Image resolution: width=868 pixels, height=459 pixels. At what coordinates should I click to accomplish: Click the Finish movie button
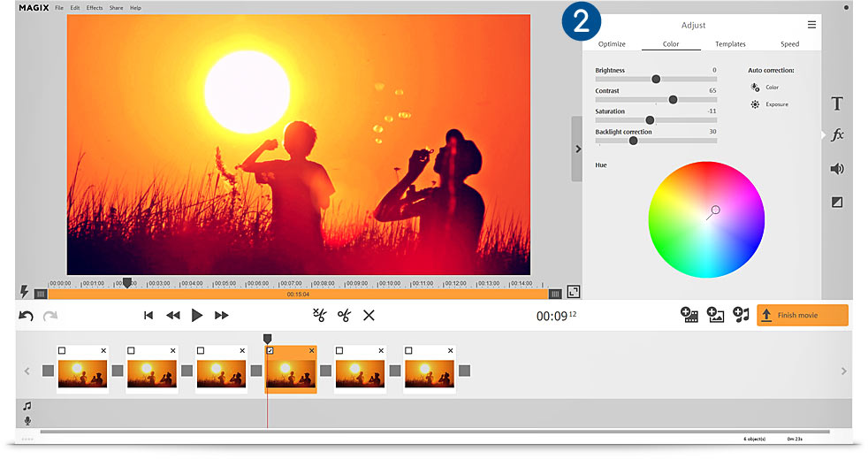[802, 316]
